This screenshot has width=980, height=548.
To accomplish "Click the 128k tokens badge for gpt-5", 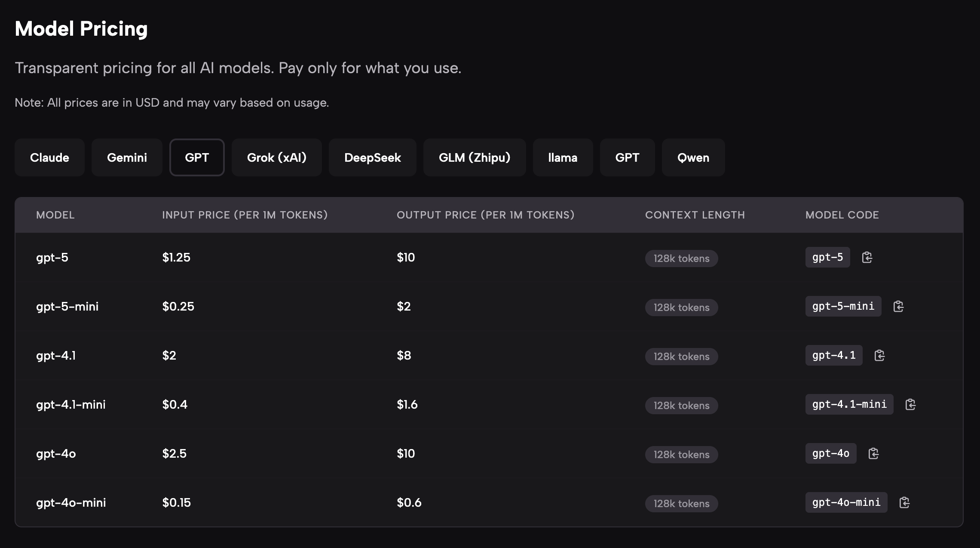I will [x=681, y=258].
